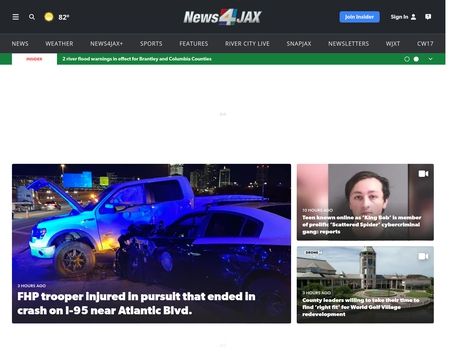Select the second alert indicator dot
Image resolution: width=450 pixels, height=360 pixels.
[416, 59]
